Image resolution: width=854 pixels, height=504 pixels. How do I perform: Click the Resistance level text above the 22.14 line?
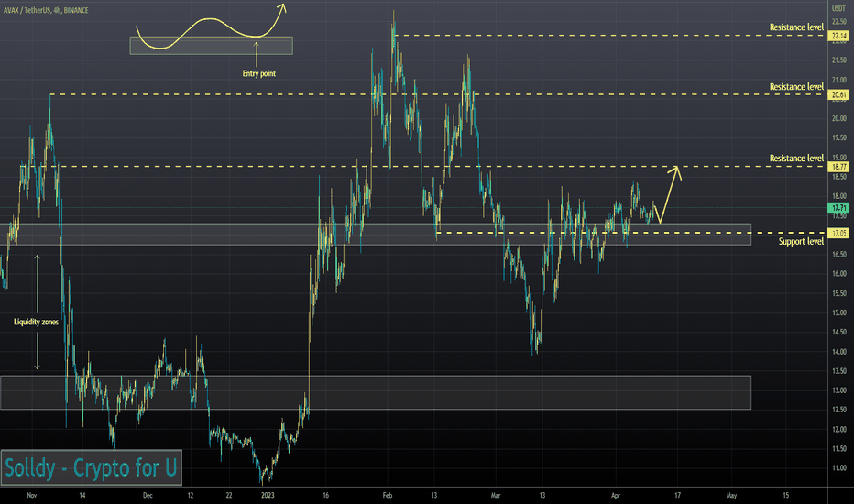point(796,27)
